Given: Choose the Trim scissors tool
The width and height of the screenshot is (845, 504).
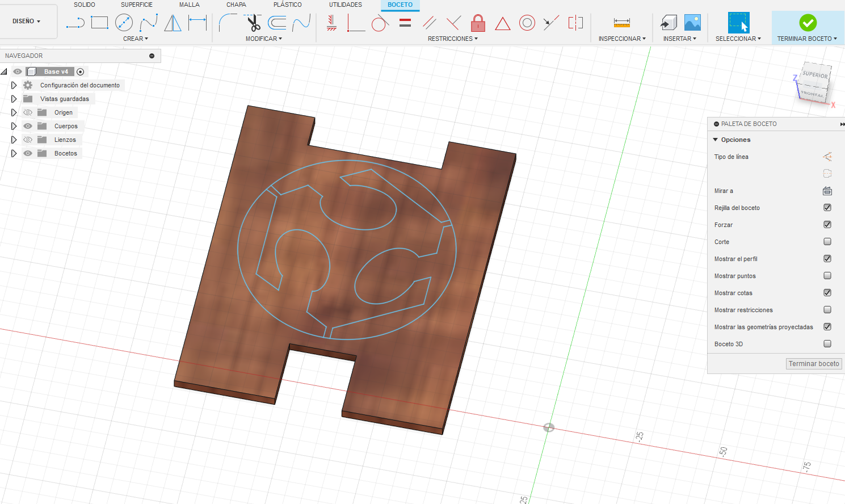Looking at the screenshot, I should pos(253,23).
